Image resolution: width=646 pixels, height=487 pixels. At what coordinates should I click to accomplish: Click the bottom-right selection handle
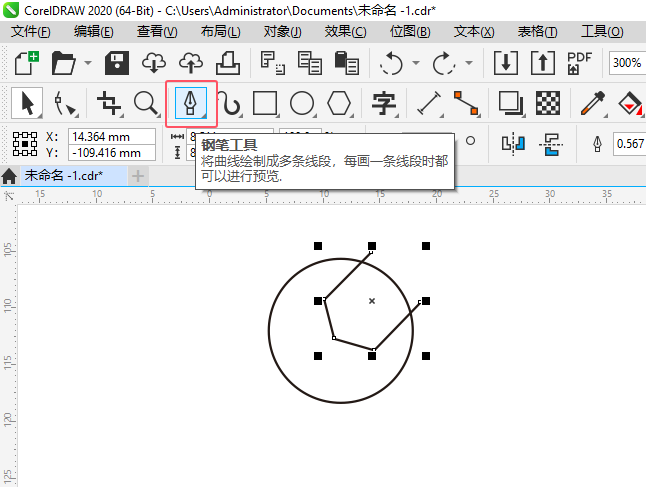tap(426, 356)
